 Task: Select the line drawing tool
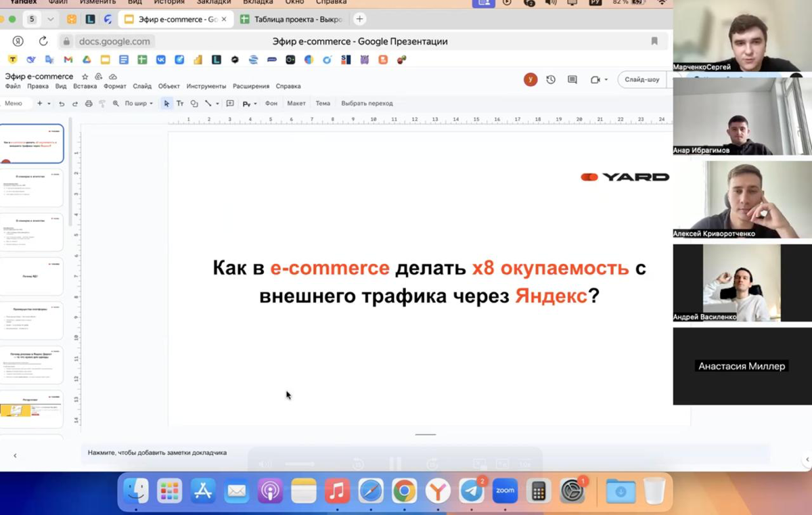(208, 104)
